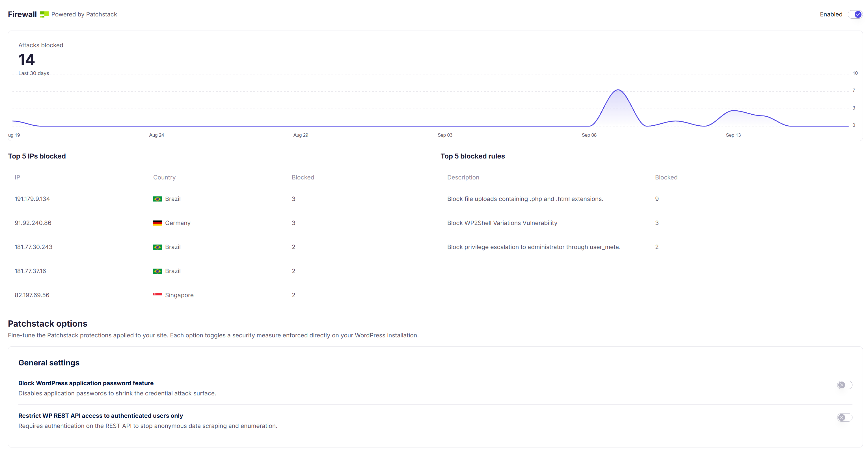Viewport: 868px width, 452px height.
Task: Enable Block WordPress application password feature
Action: click(845, 385)
